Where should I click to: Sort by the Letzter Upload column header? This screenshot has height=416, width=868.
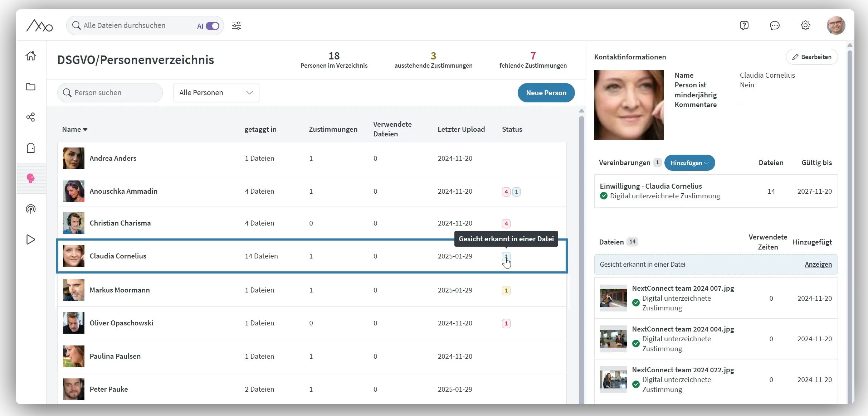(x=461, y=129)
